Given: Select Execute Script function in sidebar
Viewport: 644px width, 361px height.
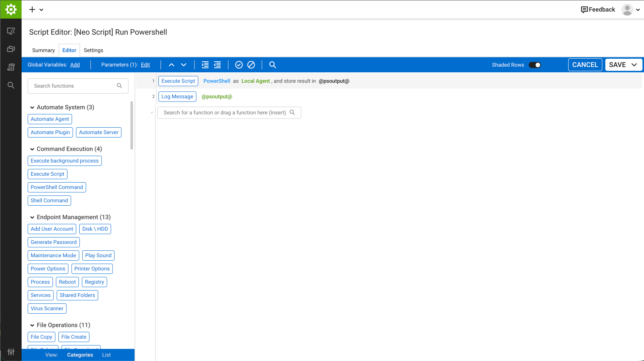Looking at the screenshot, I should tap(47, 174).
